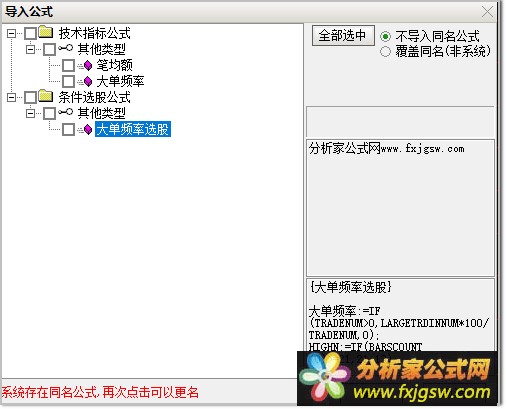The image size is (507, 409).
Task: Click the folder icon beside 条件选股公式
Action: pyautogui.click(x=46, y=96)
